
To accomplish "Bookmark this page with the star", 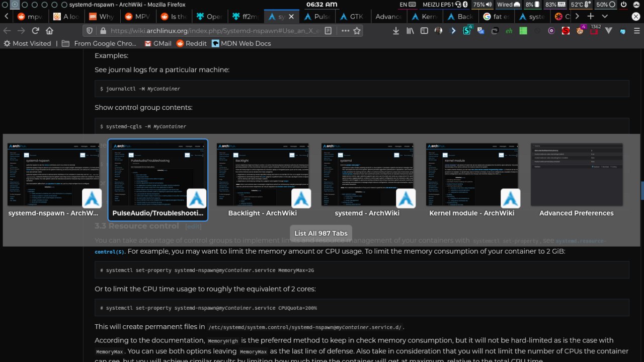I will [x=357, y=31].
